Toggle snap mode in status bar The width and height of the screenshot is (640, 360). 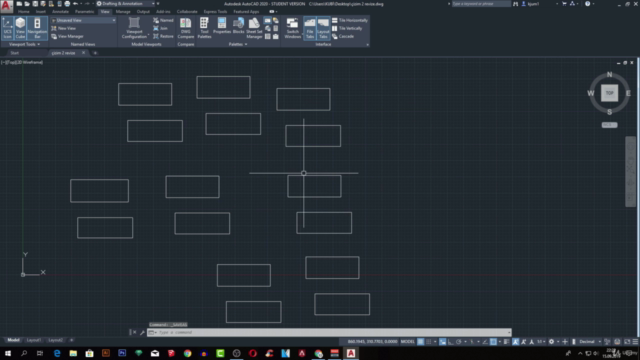point(429,342)
